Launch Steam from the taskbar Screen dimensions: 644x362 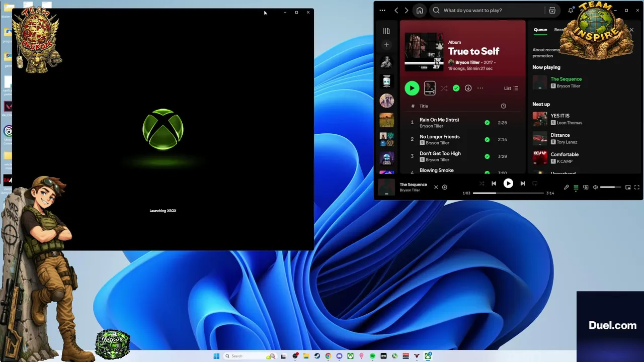pyautogui.click(x=317, y=356)
